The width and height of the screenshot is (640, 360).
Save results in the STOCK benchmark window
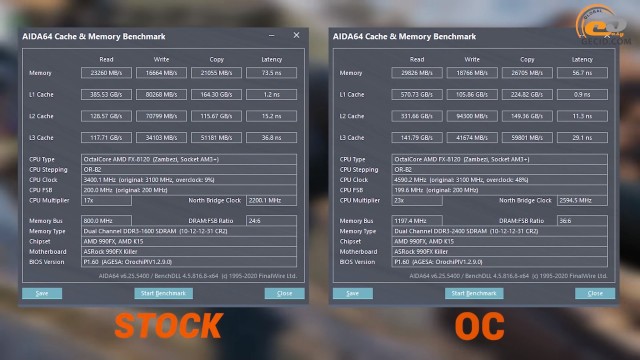tap(42, 293)
